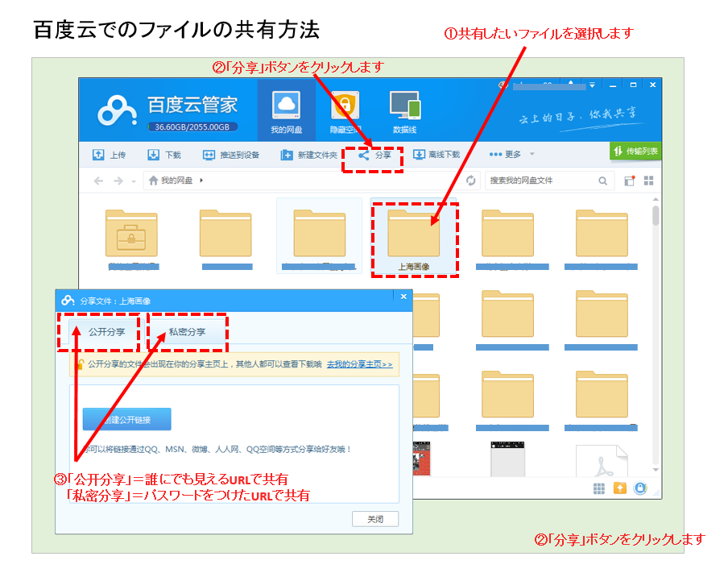The height and width of the screenshot is (573, 728).
Task: Click the 分享文件：上海画像 dialog title
Action: tap(115, 301)
